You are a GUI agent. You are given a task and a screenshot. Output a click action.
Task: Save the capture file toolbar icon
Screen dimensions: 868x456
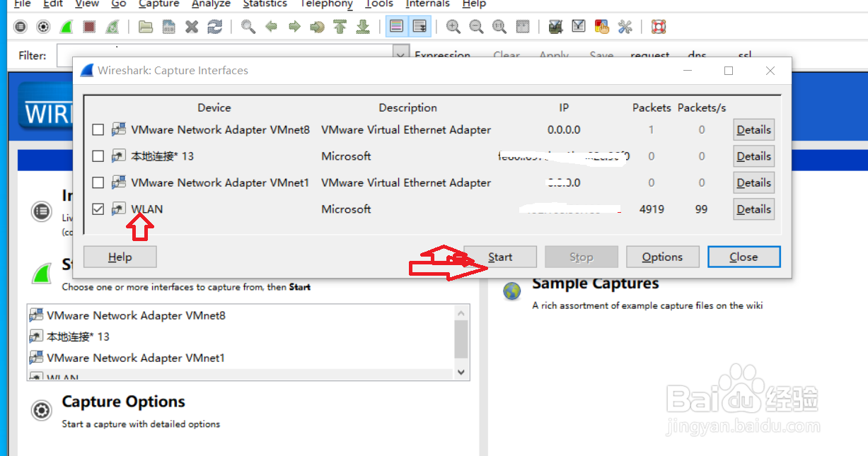(x=168, y=27)
